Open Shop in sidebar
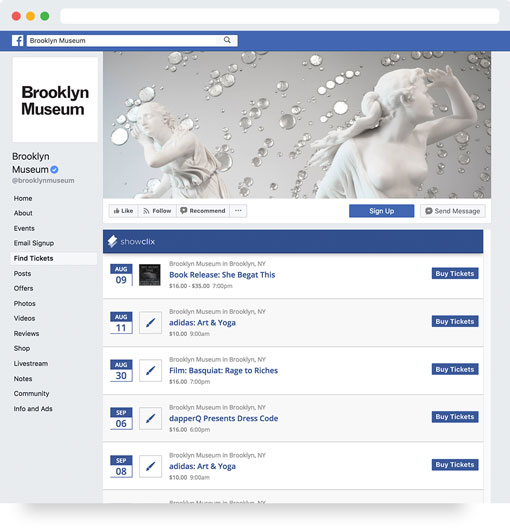 tap(22, 348)
